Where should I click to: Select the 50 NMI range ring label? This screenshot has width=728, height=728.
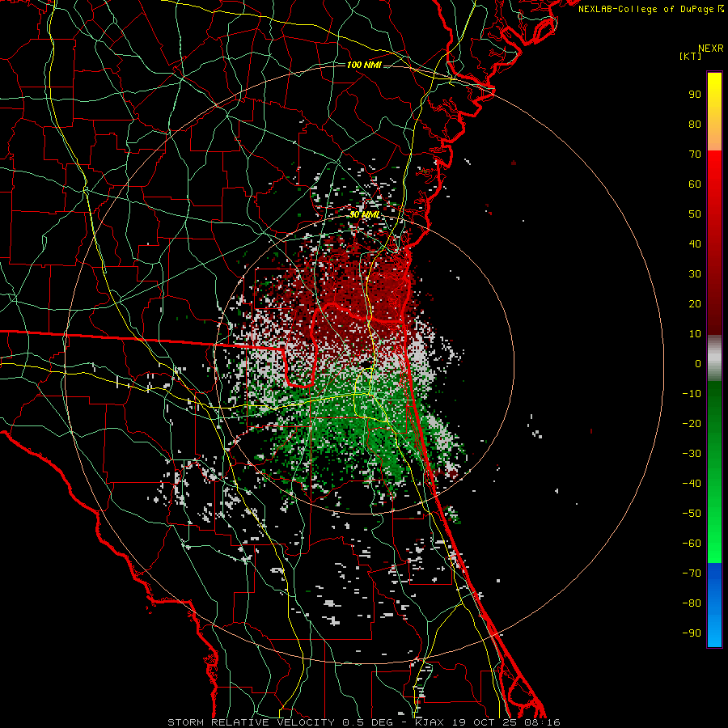365,214
